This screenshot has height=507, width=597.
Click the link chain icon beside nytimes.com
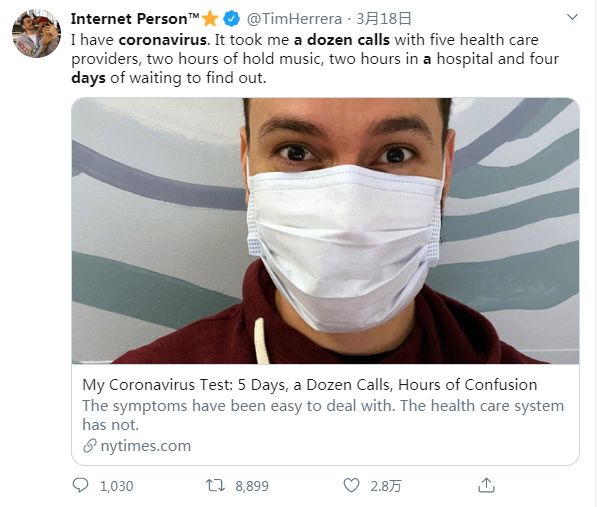(90, 446)
